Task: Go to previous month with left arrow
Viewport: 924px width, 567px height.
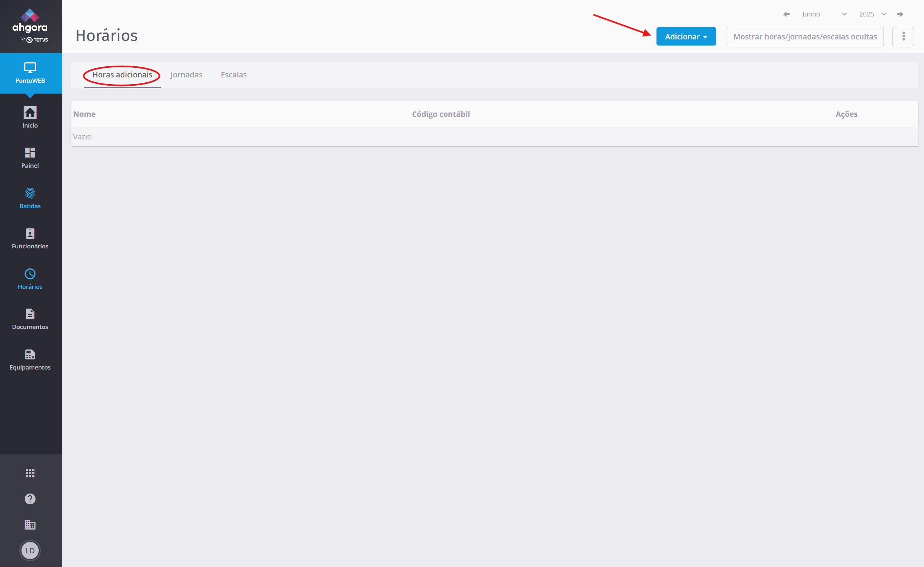Action: tap(786, 14)
